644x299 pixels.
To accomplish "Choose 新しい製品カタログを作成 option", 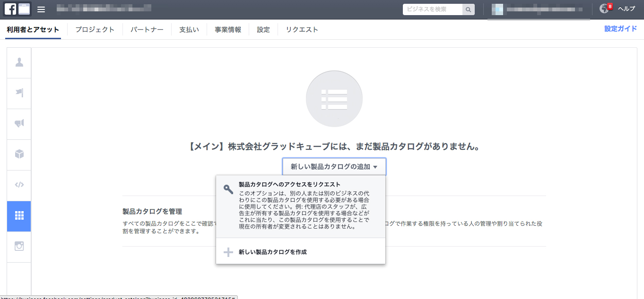I will point(301,252).
